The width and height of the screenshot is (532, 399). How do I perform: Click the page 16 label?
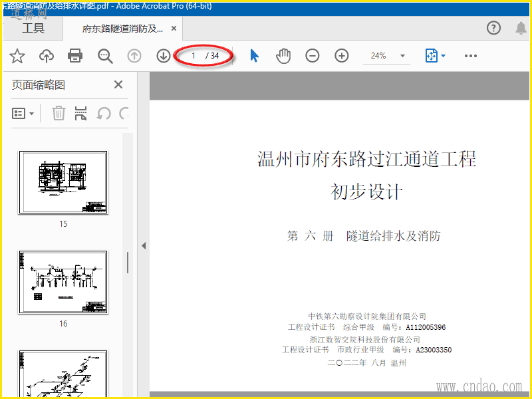click(x=63, y=324)
